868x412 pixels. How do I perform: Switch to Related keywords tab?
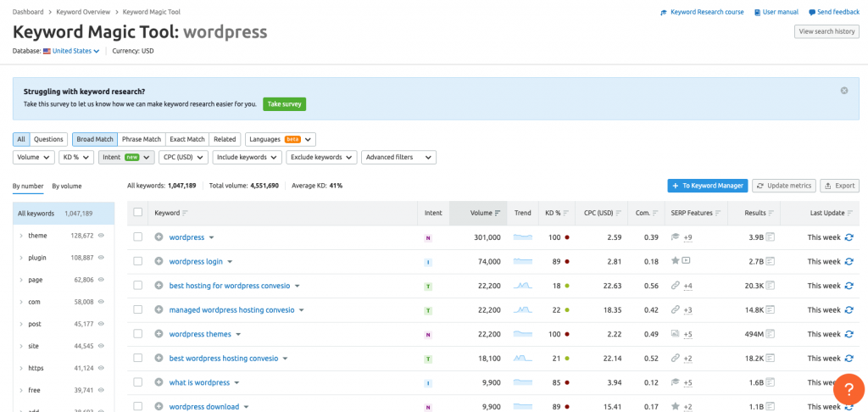(225, 140)
